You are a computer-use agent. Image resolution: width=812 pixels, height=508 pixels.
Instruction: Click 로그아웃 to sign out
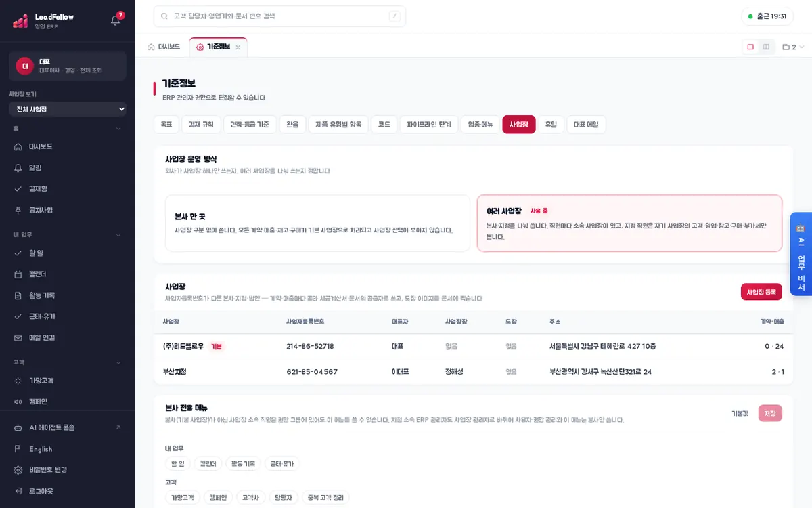coord(68,491)
